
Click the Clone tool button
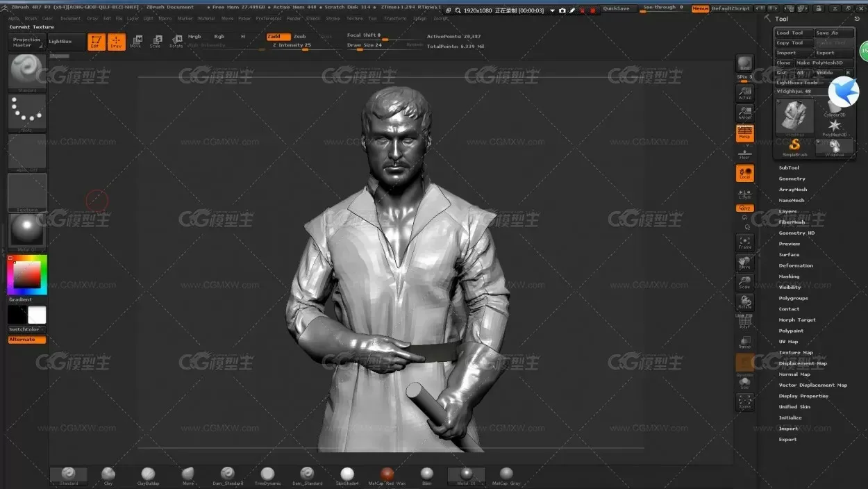click(x=784, y=63)
